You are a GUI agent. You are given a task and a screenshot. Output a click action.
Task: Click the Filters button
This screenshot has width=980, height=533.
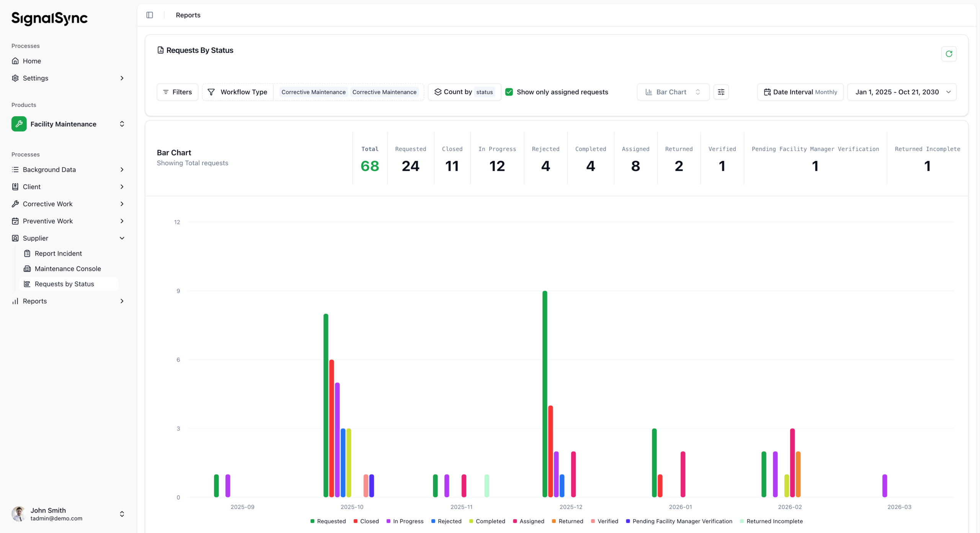177,92
